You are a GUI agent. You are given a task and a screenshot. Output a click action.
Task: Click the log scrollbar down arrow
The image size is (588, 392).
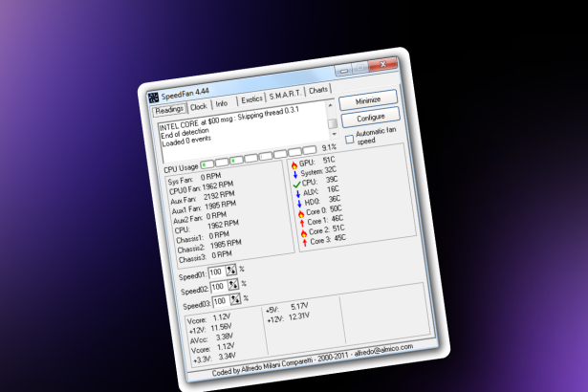tap(335, 134)
